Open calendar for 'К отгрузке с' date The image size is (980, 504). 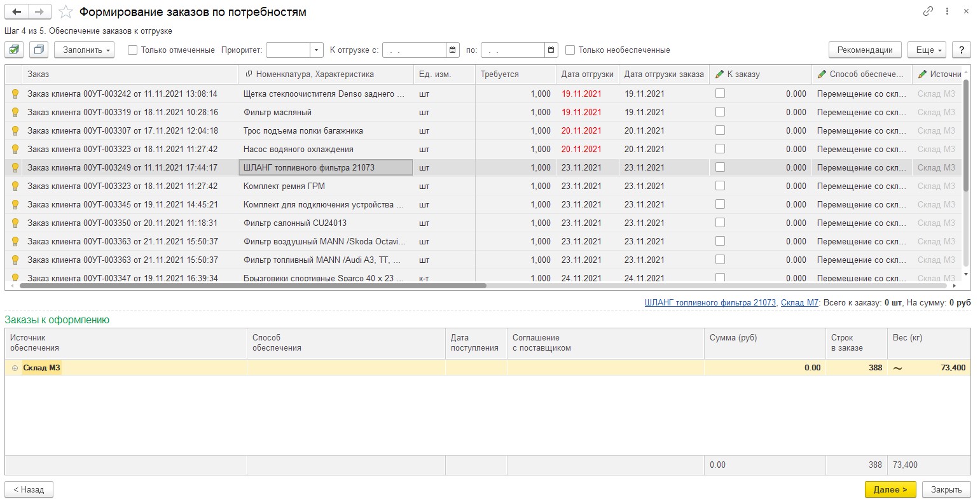click(x=453, y=50)
